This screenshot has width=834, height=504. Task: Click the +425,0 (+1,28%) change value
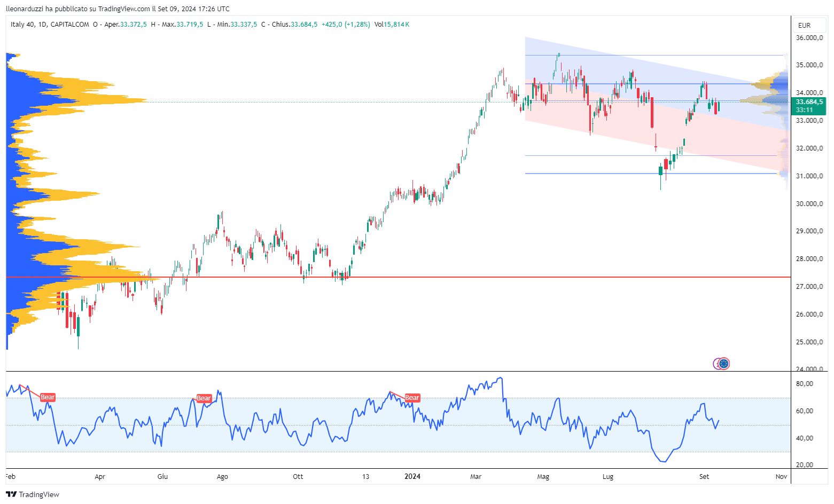click(x=346, y=25)
